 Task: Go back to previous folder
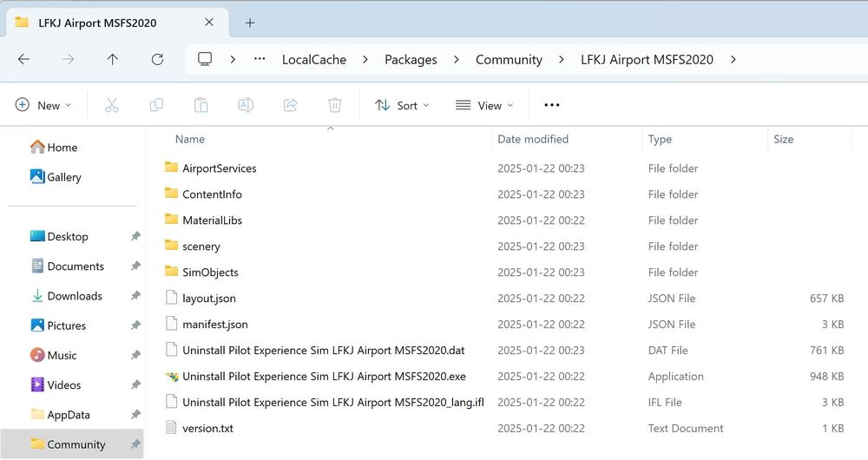pyautogui.click(x=23, y=59)
